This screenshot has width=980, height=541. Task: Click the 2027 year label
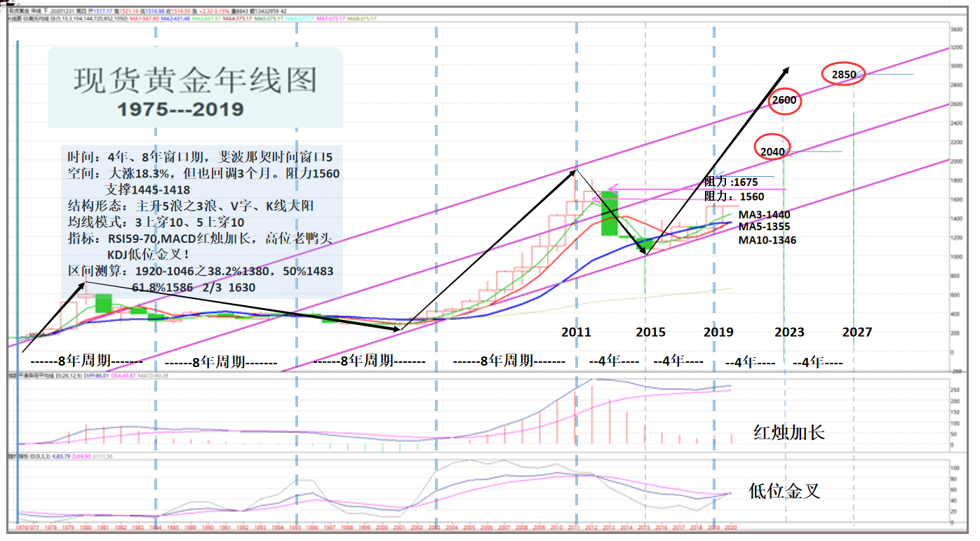point(857,332)
